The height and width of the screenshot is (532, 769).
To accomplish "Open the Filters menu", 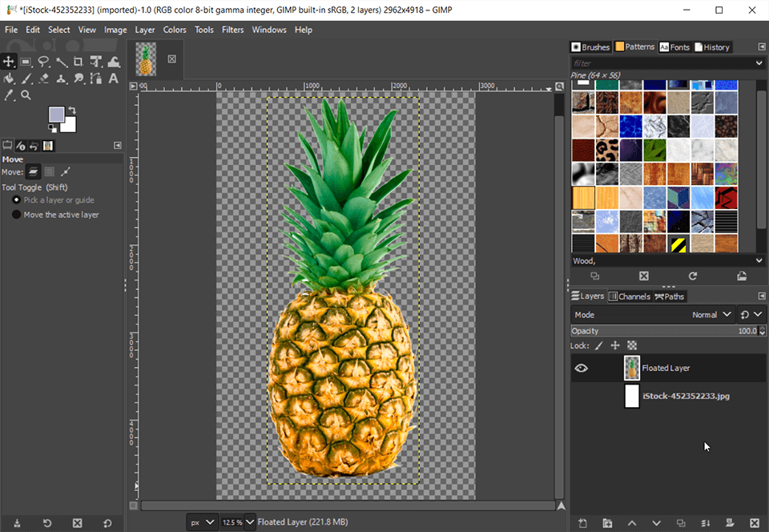I will (x=232, y=30).
